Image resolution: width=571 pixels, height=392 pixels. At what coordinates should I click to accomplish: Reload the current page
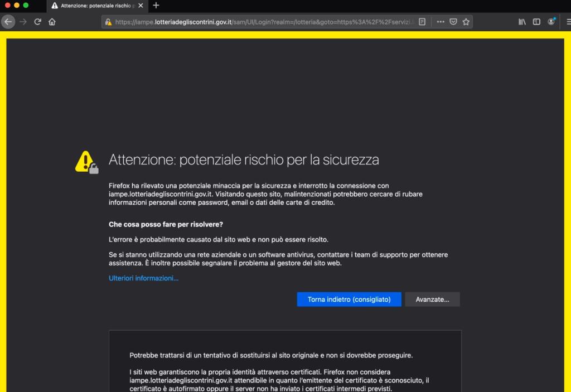[x=38, y=22]
